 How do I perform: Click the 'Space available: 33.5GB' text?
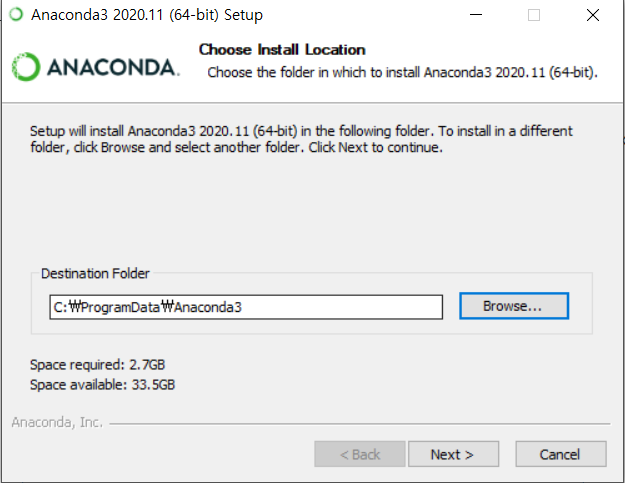102,385
